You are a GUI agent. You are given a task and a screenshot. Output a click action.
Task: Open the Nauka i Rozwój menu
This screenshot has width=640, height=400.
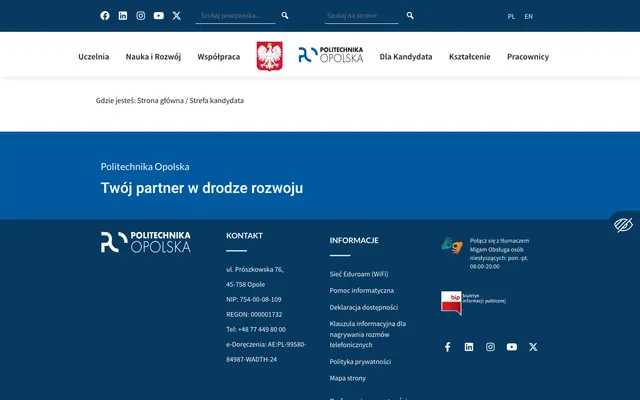(153, 57)
